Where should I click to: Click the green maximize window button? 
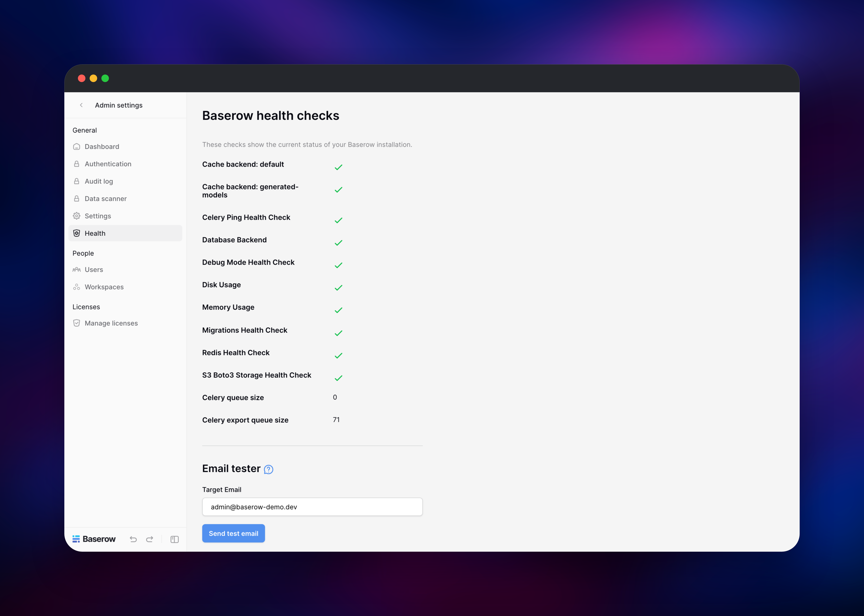point(105,78)
